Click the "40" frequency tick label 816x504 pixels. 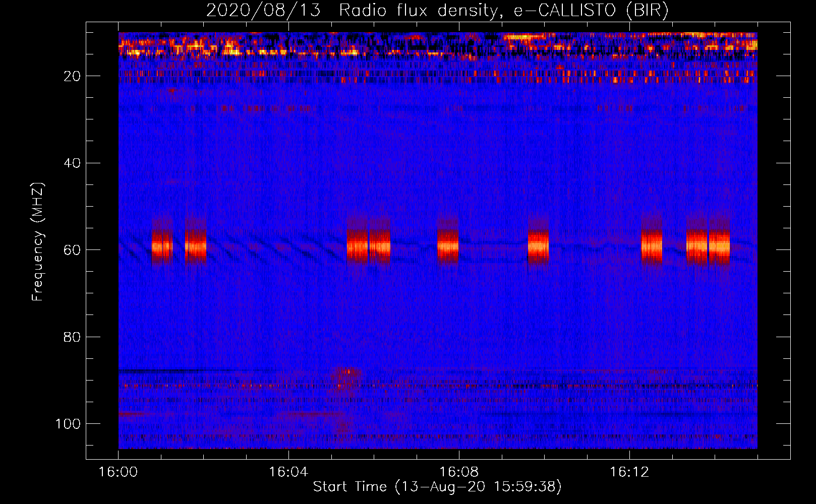72,163
